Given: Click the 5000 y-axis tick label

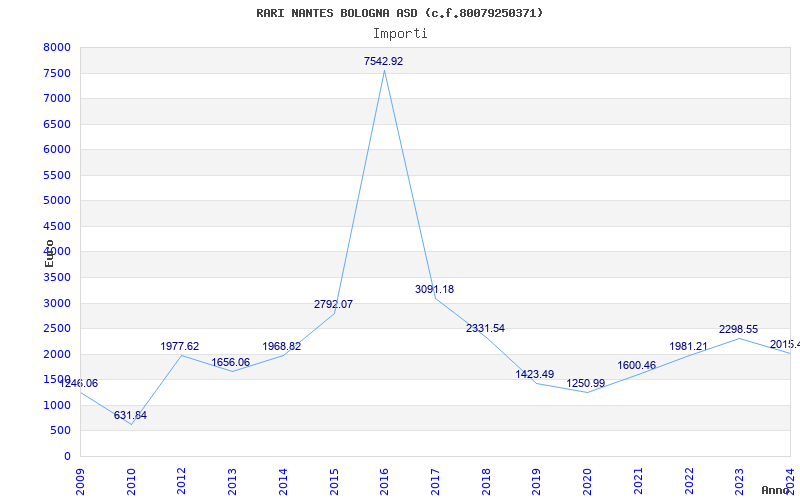Looking at the screenshot, I should pos(57,201).
